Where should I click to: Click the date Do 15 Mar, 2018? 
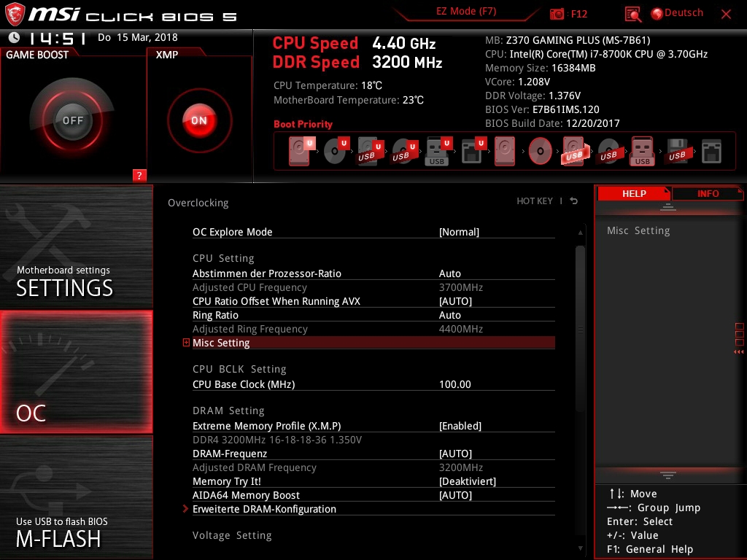(x=138, y=37)
